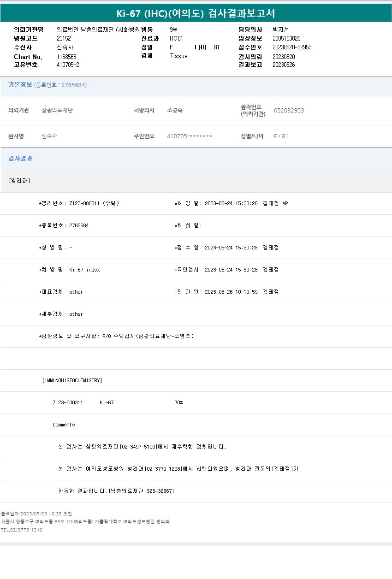Select 결과보고 date 20230526
The width and height of the screenshot is (392, 579).
click(284, 65)
